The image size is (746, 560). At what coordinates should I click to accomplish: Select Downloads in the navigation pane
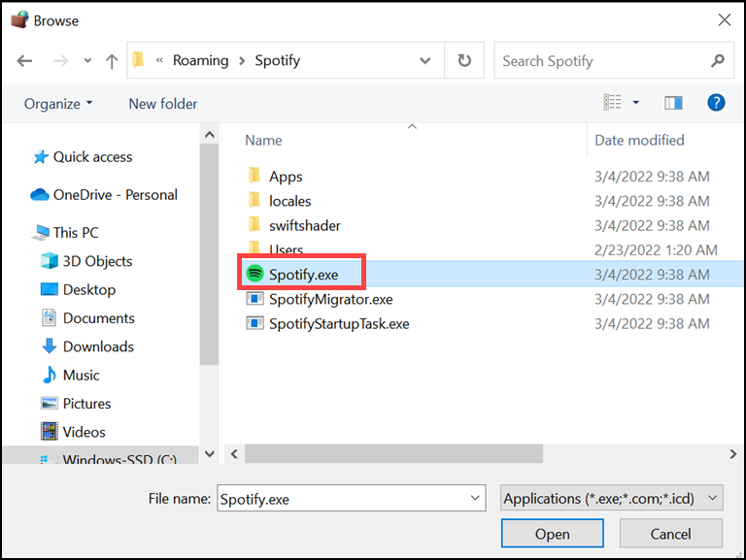pyautogui.click(x=98, y=346)
